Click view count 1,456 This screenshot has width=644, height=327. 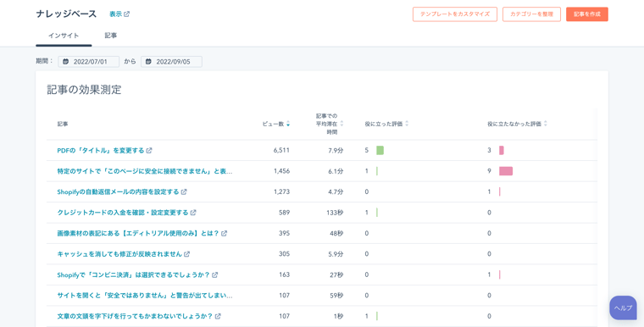pos(281,171)
